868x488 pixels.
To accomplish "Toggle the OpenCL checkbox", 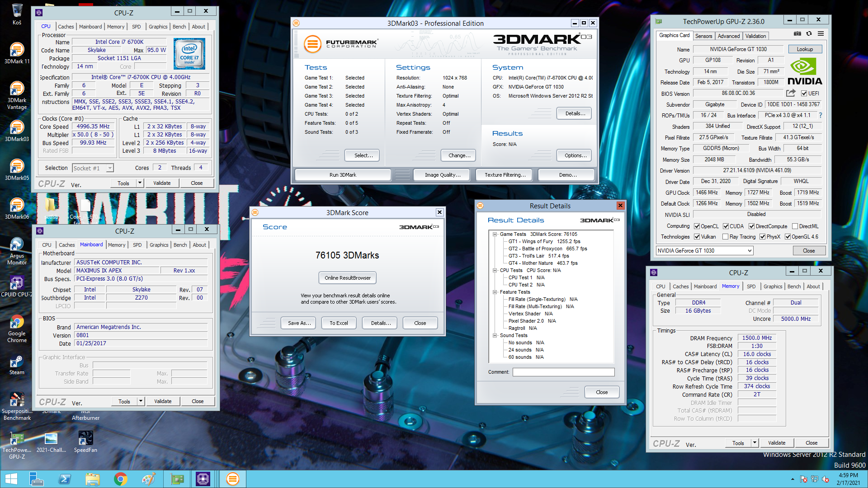I will coord(697,226).
